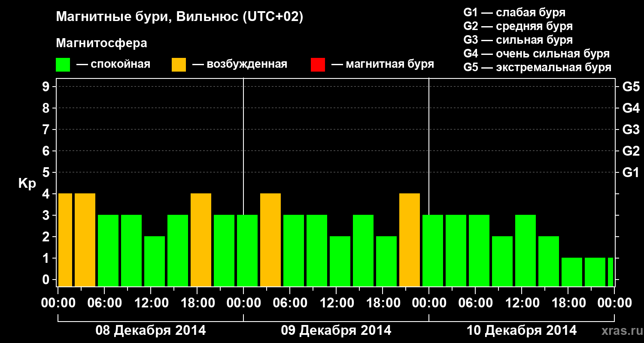Select the G2 — средняя буря line
Image resolution: width=644 pixels, height=343 pixels.
coord(518,26)
